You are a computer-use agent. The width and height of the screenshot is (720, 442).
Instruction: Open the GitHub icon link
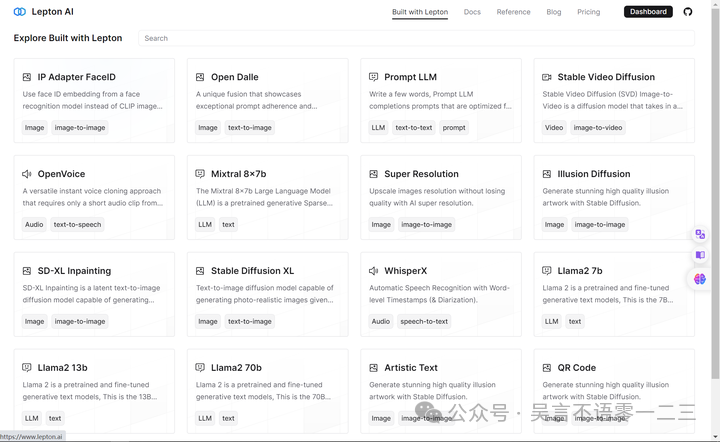(x=687, y=12)
